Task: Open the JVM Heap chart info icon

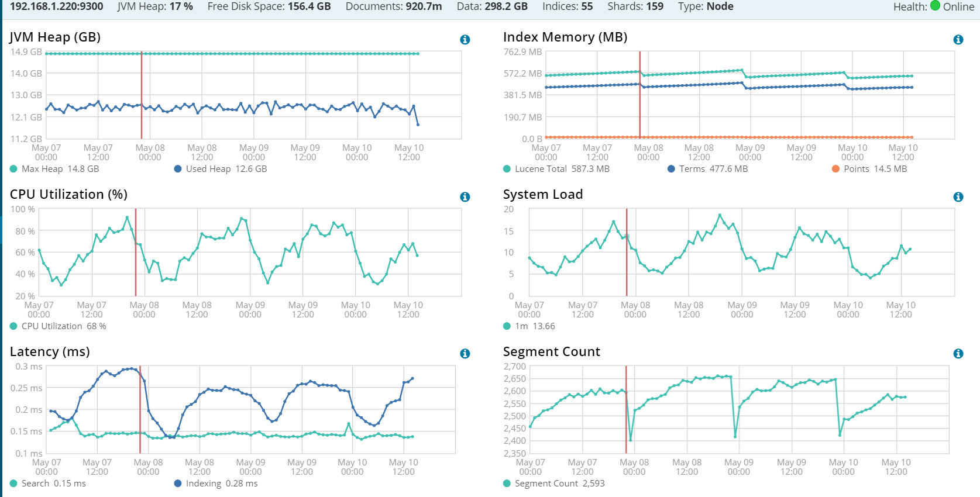Action: (x=465, y=40)
